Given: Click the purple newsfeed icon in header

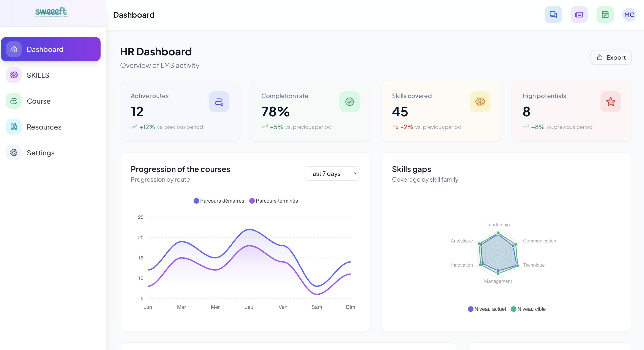Looking at the screenshot, I should click(579, 14).
